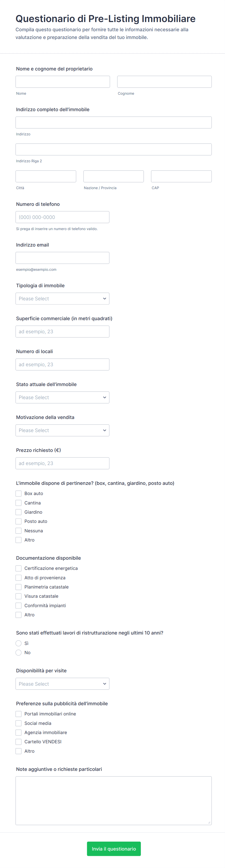
Task: Tick the Giardino pertinenza option
Action: [x=19, y=512]
